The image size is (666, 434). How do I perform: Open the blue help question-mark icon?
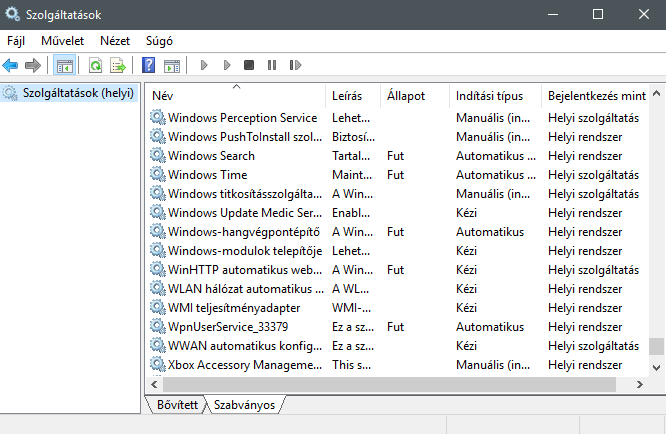[x=148, y=65]
